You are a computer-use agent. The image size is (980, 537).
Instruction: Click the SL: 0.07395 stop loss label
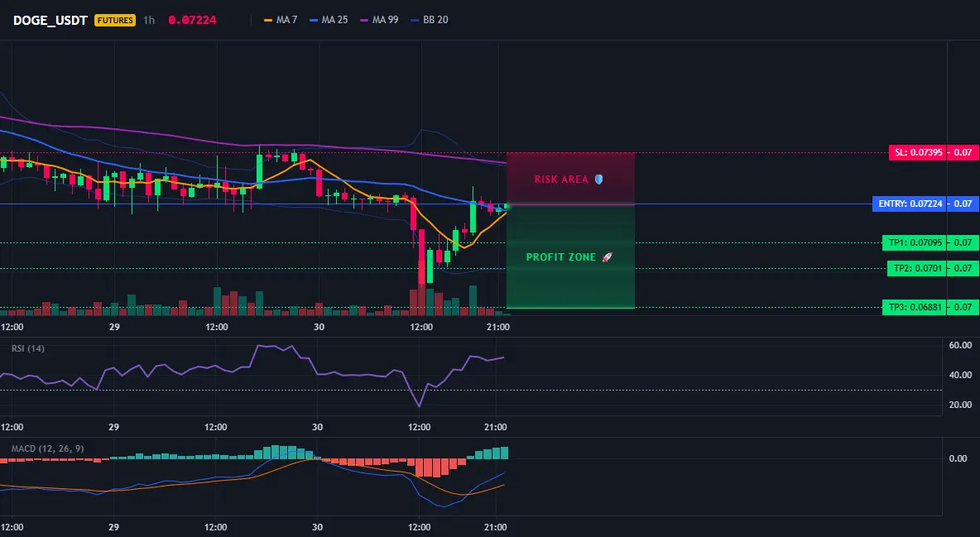tap(918, 152)
